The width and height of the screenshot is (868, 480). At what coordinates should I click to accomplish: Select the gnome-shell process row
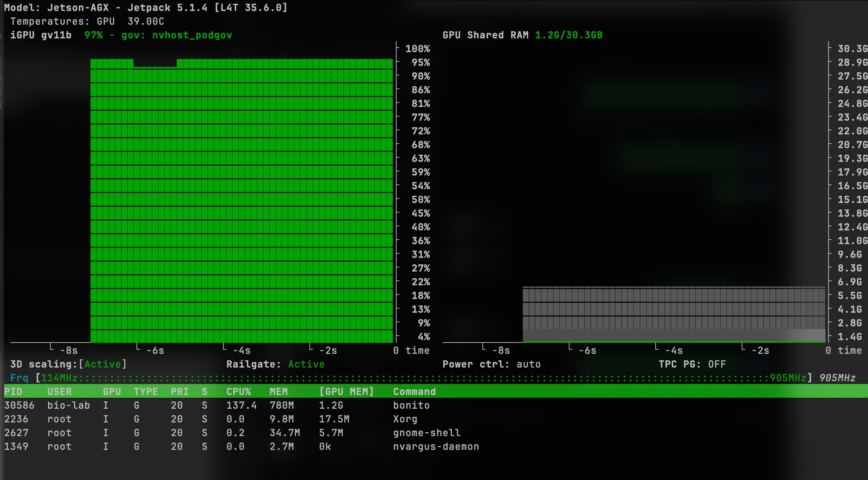tap(434, 433)
